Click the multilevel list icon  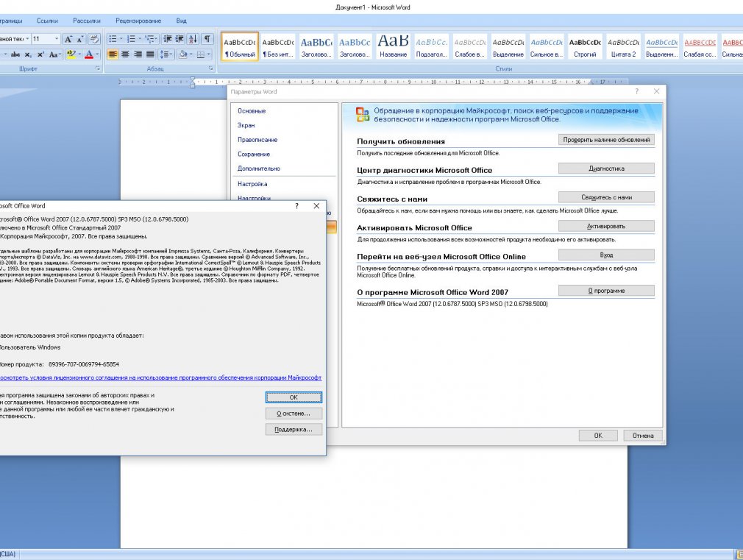pos(150,39)
